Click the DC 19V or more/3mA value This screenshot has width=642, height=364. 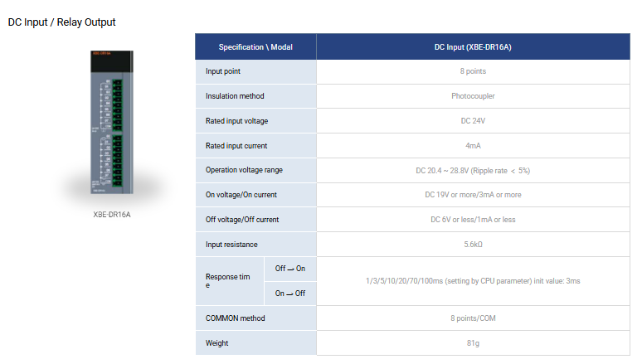[x=473, y=195]
